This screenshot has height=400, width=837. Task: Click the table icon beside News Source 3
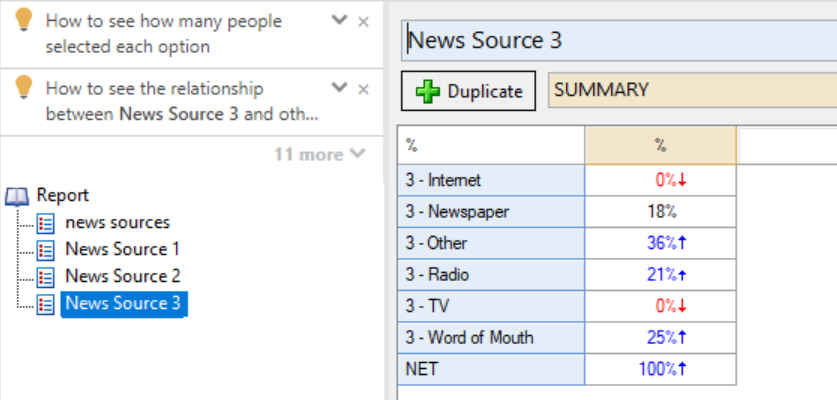point(46,303)
